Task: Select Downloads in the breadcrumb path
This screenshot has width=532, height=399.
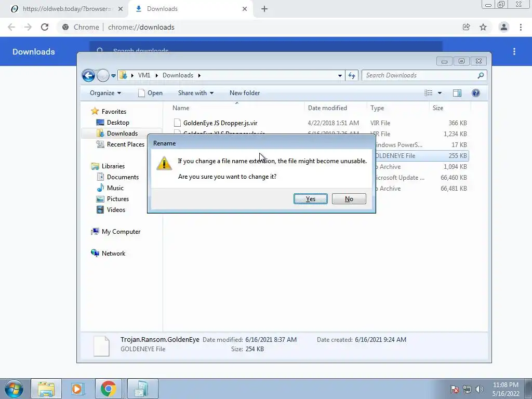Action: [x=178, y=75]
